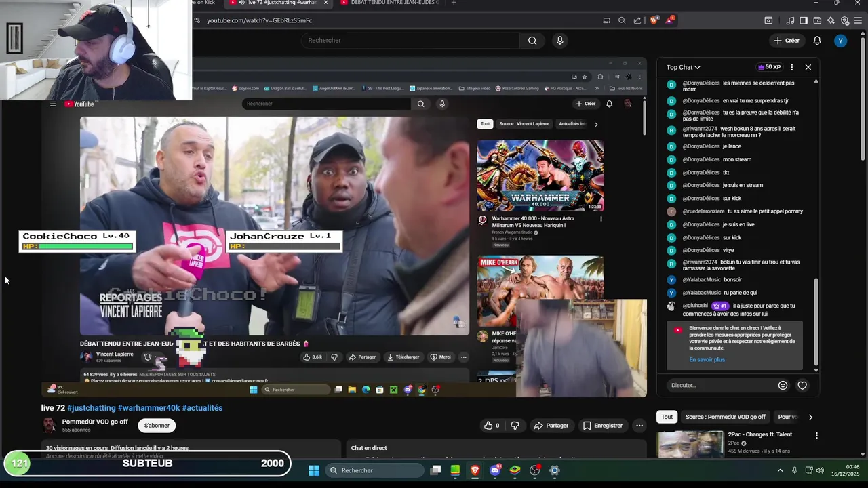This screenshot has height=488, width=868.
Task: Click the Brave Shields lion icon
Action: click(654, 20)
